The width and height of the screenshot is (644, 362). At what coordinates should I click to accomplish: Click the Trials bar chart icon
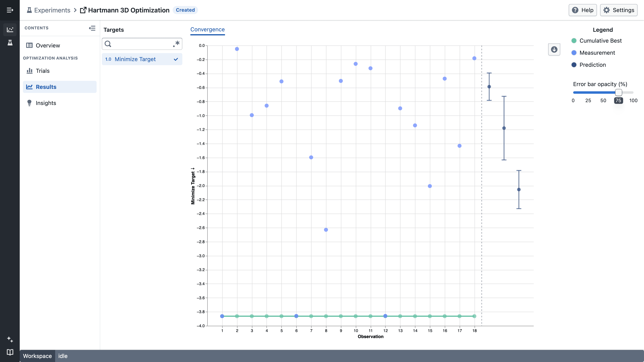click(x=30, y=71)
